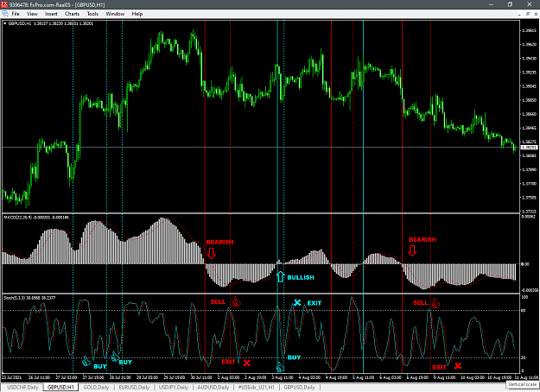Select the leftmost BEARISH text label
The height and width of the screenshot is (392, 540).
tap(219, 242)
